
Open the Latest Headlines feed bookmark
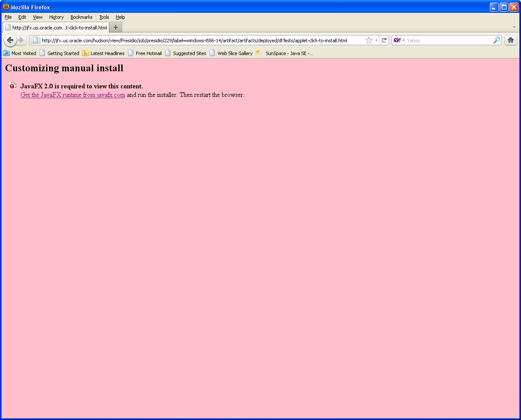103,53
